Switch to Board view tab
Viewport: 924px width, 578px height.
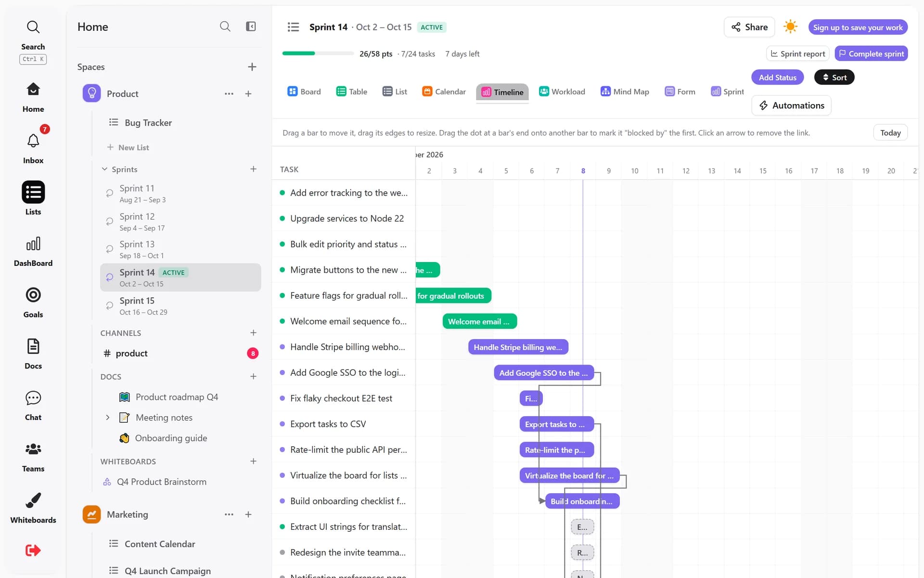(x=304, y=92)
